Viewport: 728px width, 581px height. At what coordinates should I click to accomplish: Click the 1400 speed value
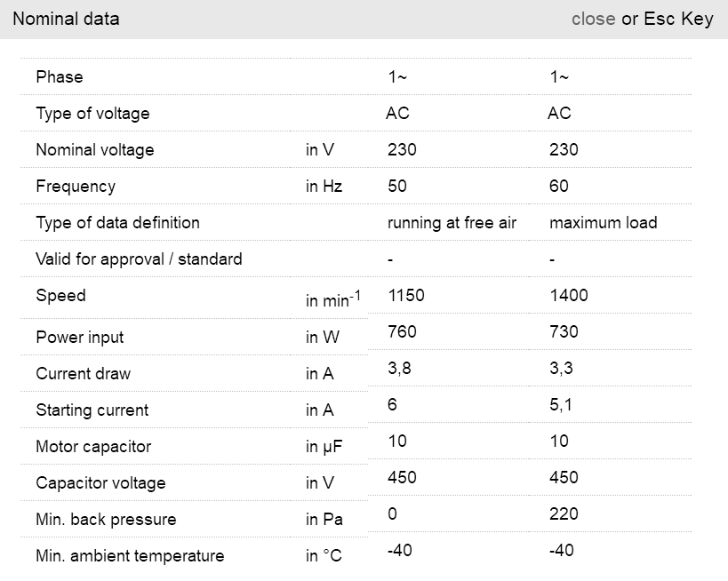click(x=569, y=296)
